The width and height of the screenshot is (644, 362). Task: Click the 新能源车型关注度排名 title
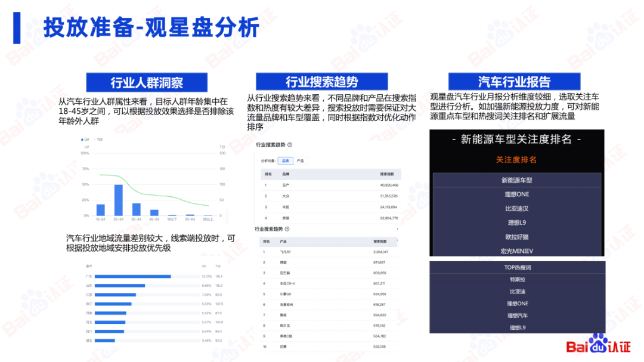[x=516, y=140]
